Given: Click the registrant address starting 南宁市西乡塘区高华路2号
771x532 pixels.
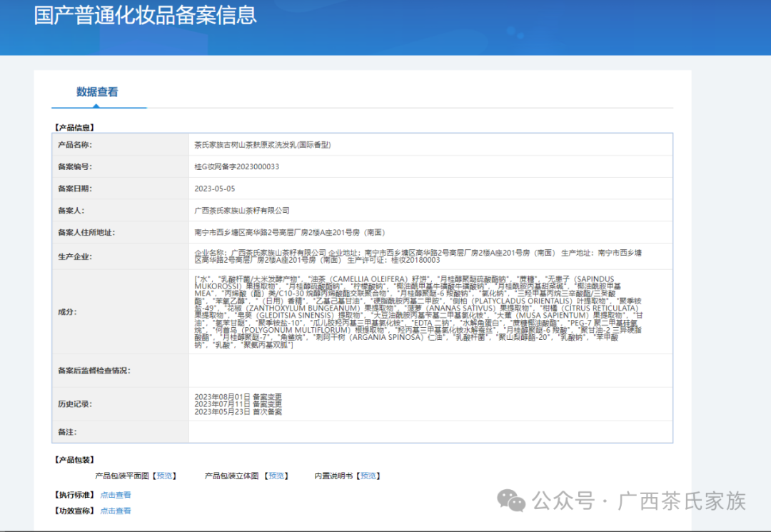Looking at the screenshot, I should pos(290,232).
